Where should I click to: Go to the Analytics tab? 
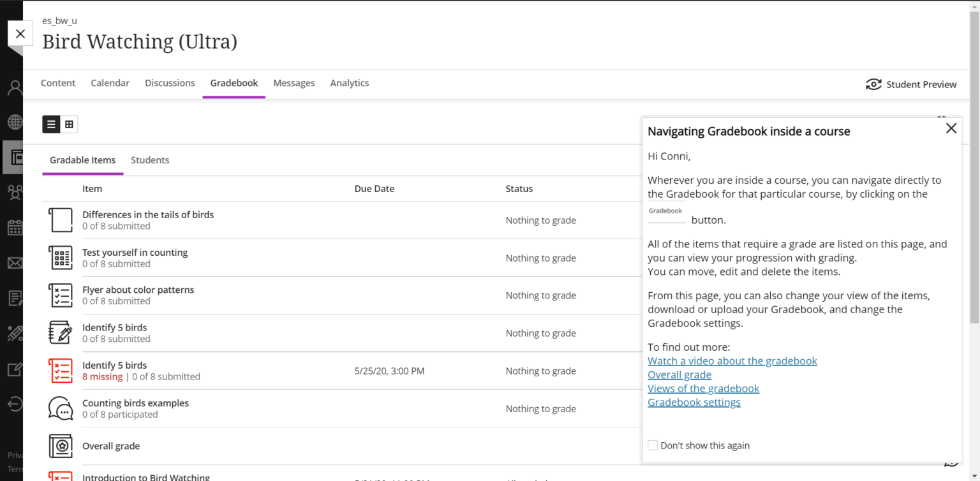(x=349, y=83)
